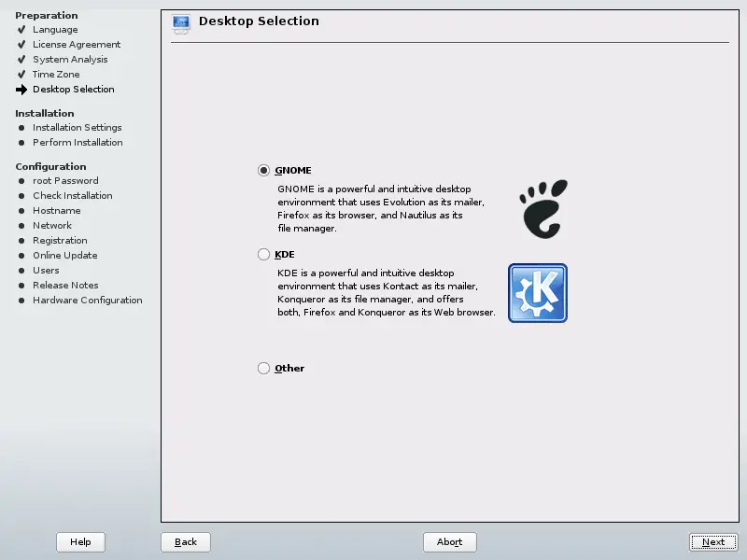Click Desktop Selection step in sidebar
The width and height of the screenshot is (747, 560).
[x=74, y=89]
